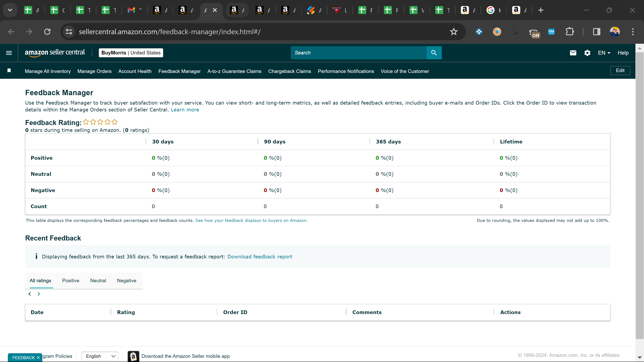Open Performance Notifications

pos(346,71)
